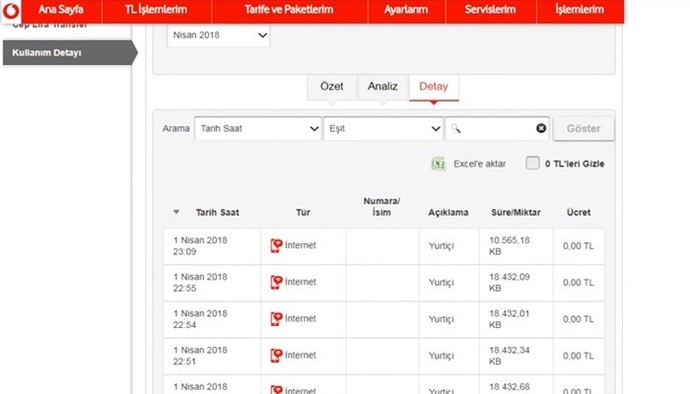Viewport: 690px width, 394px height.
Task: Click the Süre/Miktar column header
Action: coord(516,212)
